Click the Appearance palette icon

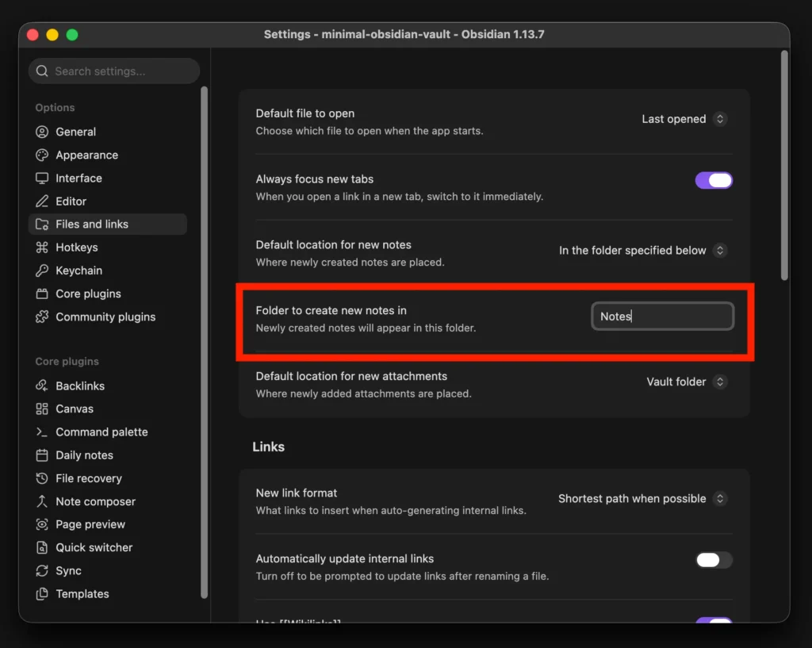(x=42, y=155)
